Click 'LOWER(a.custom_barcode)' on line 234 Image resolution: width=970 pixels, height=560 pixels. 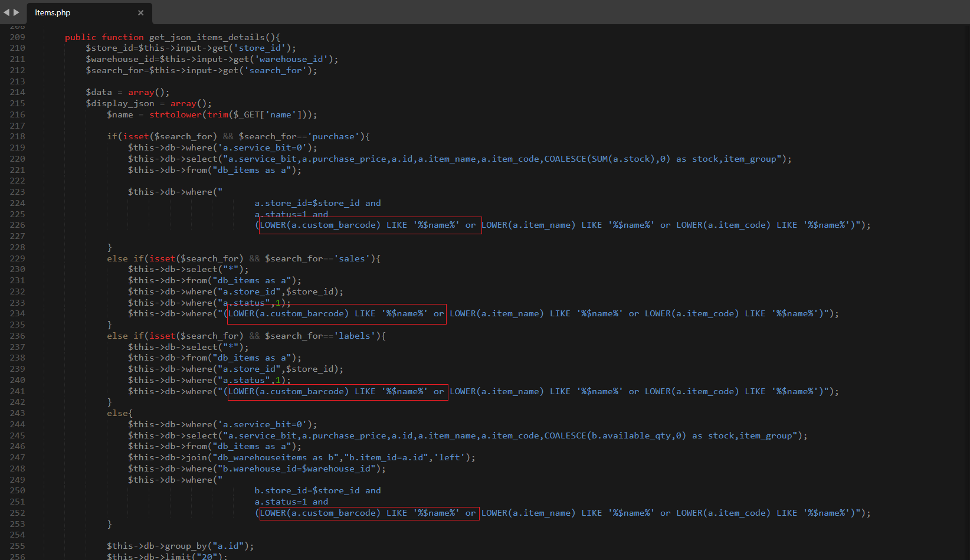click(x=289, y=313)
